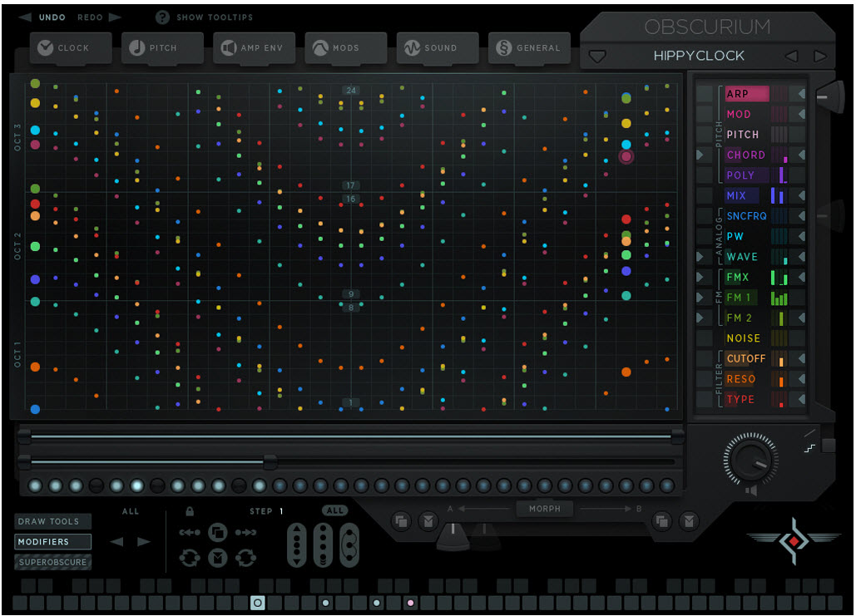
Task: Click the SUPEROBSCURE button
Action: point(52,562)
